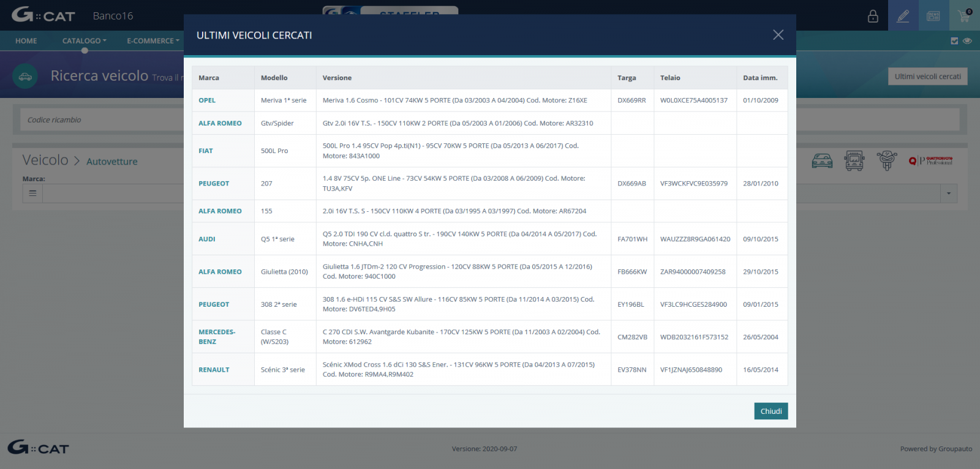Select the car vehicle type icon

pos(822,161)
